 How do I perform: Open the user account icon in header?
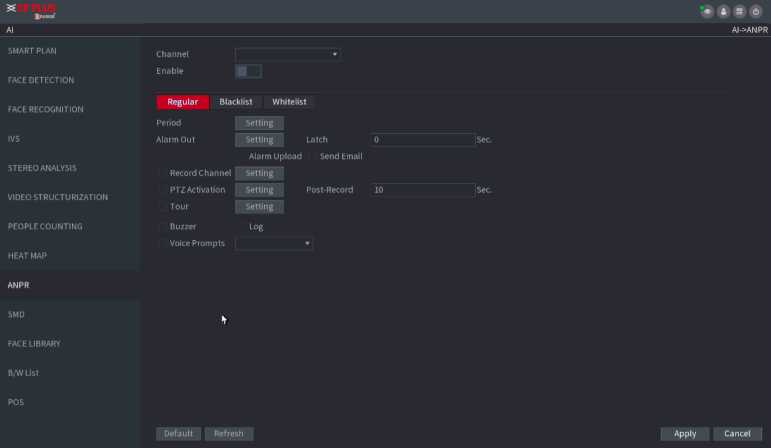(724, 11)
